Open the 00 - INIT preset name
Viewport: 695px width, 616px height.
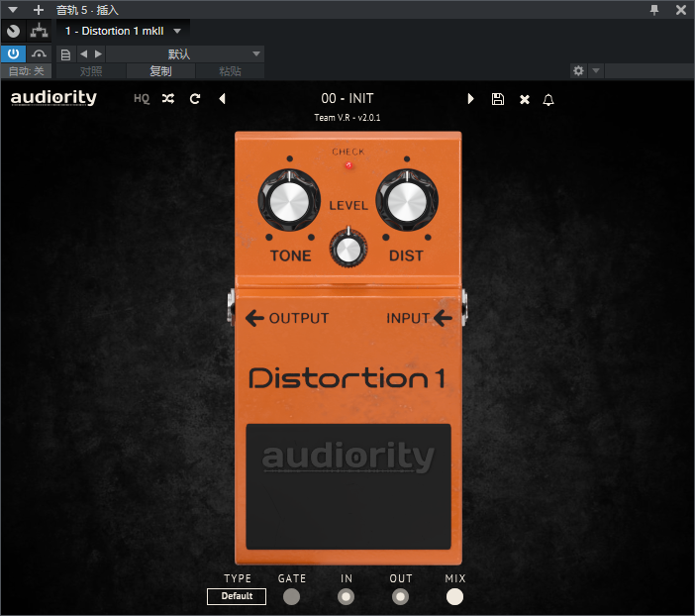point(347,98)
